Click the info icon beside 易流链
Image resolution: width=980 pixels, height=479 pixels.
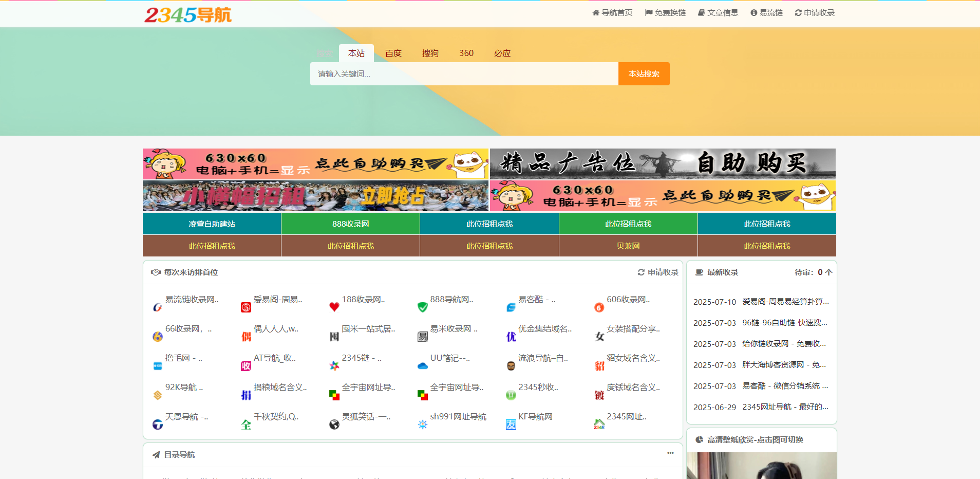click(x=754, y=13)
